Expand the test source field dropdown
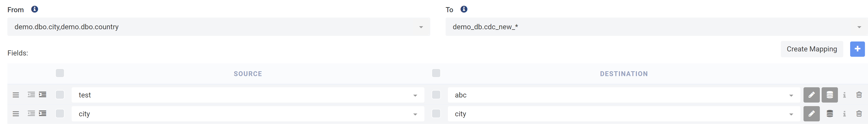Image resolution: width=868 pixels, height=128 pixels. pyautogui.click(x=415, y=96)
